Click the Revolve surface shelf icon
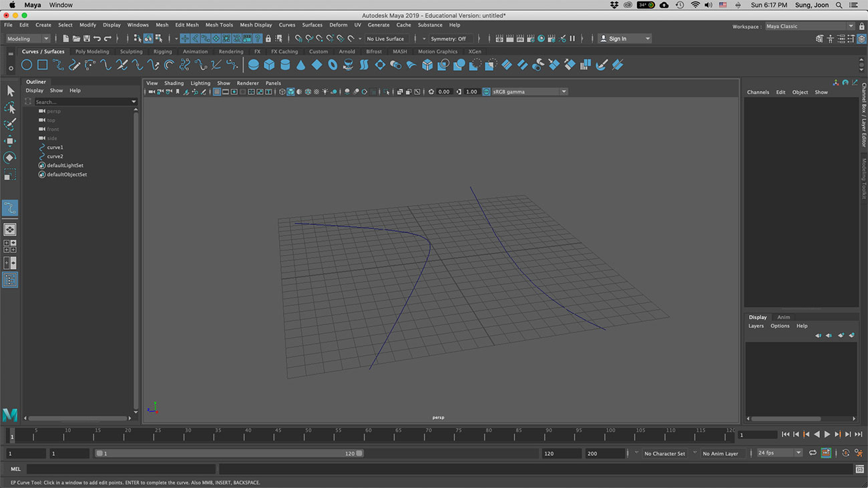 [x=348, y=65]
